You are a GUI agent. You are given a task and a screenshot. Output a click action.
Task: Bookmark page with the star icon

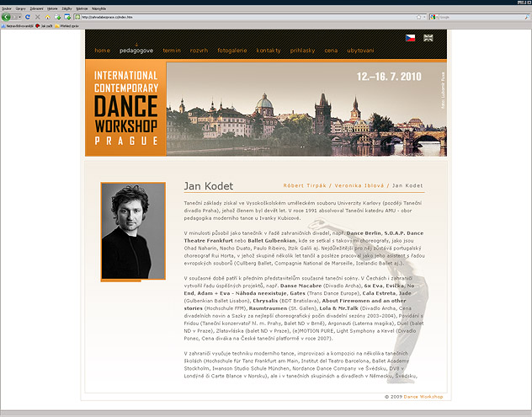pos(418,17)
